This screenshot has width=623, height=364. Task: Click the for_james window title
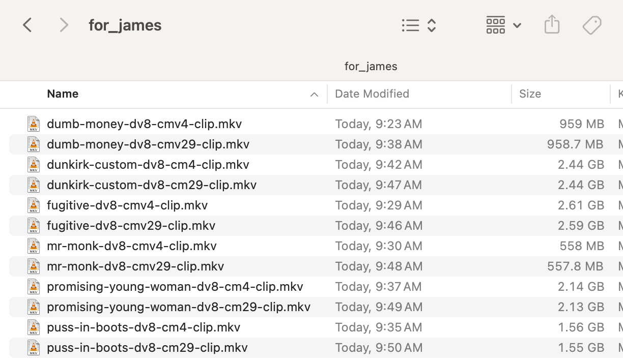125,25
